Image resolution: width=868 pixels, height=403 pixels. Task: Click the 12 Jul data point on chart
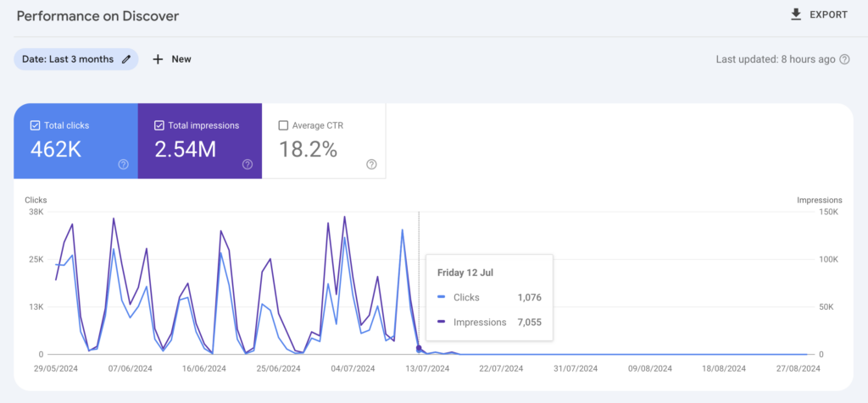pyautogui.click(x=419, y=348)
